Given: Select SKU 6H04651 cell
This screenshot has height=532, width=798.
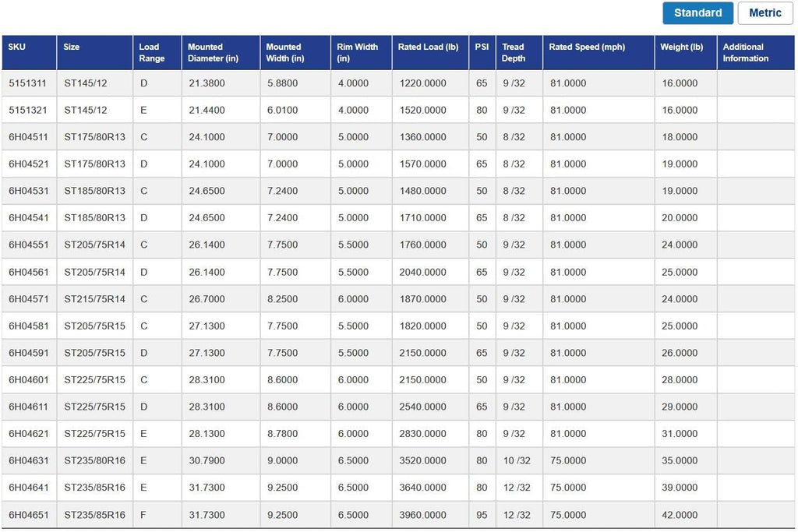Looking at the screenshot, I should pyautogui.click(x=29, y=515).
